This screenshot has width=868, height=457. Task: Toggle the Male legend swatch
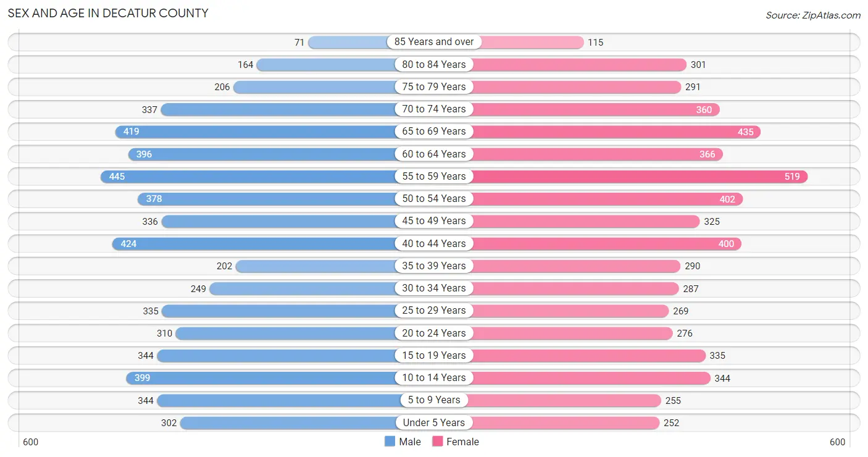(390, 442)
